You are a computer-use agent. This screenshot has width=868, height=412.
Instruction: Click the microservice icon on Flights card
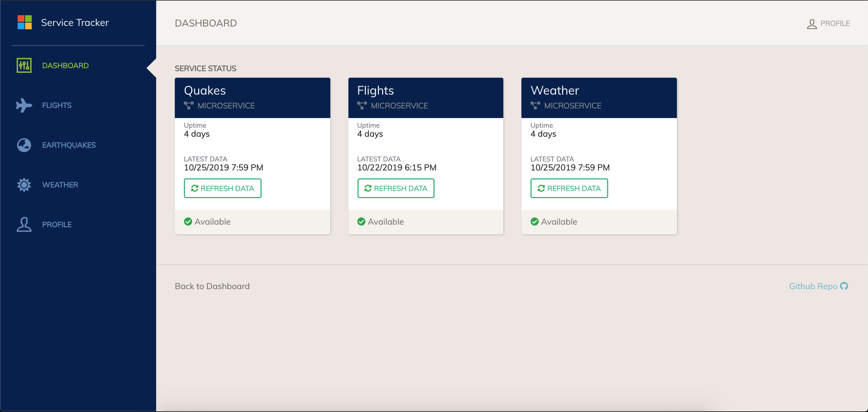point(362,106)
